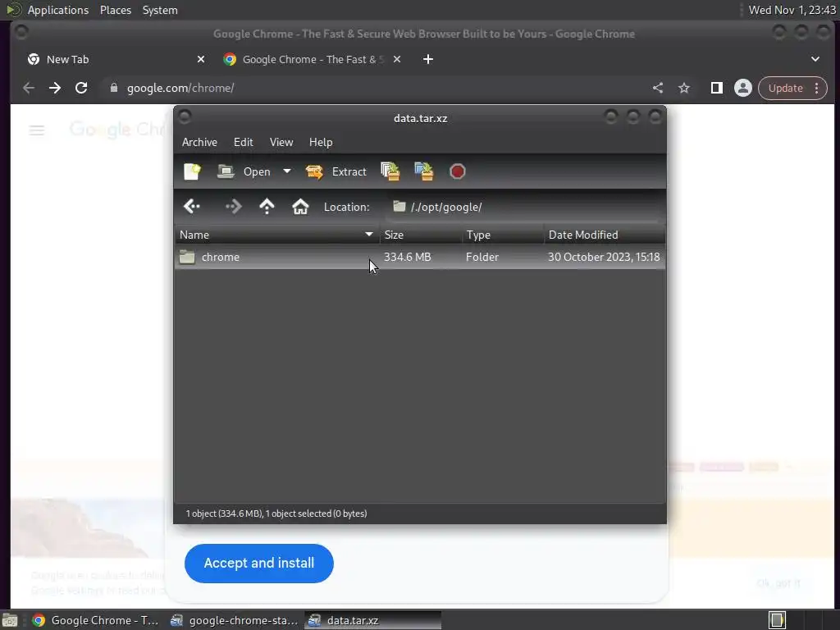Click the Chrome Update button

785,88
